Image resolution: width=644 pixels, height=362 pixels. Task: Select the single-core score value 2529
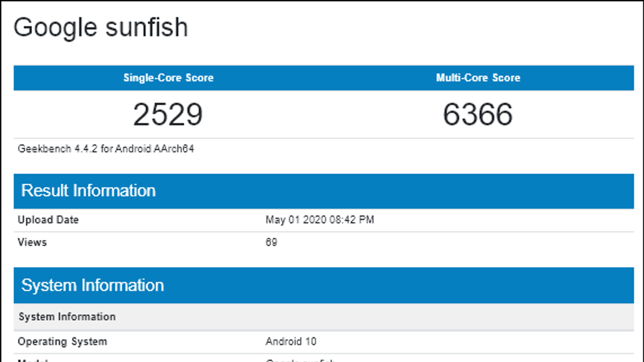coord(168,115)
